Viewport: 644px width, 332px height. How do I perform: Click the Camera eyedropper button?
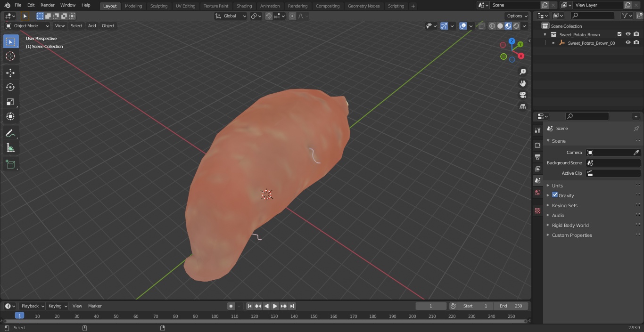pos(636,153)
